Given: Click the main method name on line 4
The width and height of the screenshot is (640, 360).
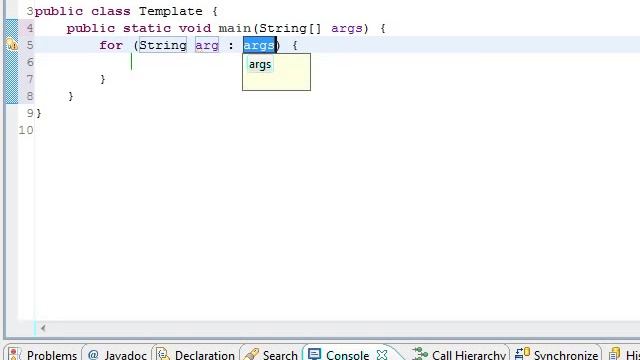Looking at the screenshot, I should click(x=235, y=28).
